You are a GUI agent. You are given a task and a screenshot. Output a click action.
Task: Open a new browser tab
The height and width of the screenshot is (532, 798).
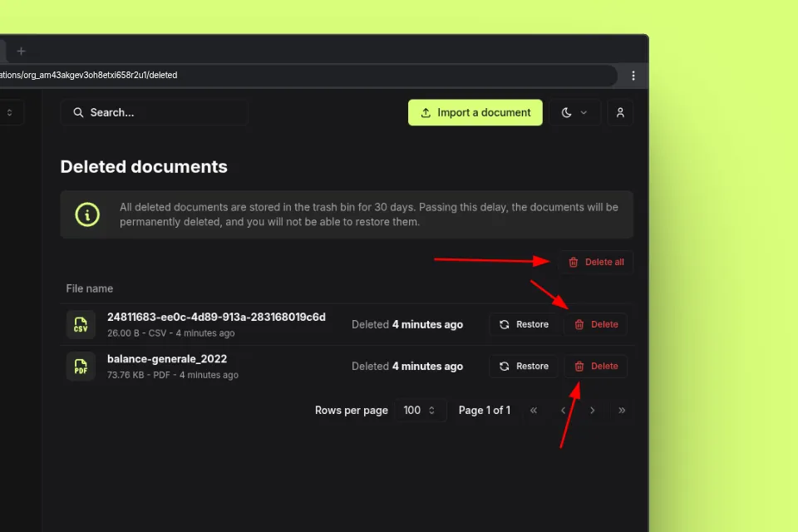pos(22,51)
